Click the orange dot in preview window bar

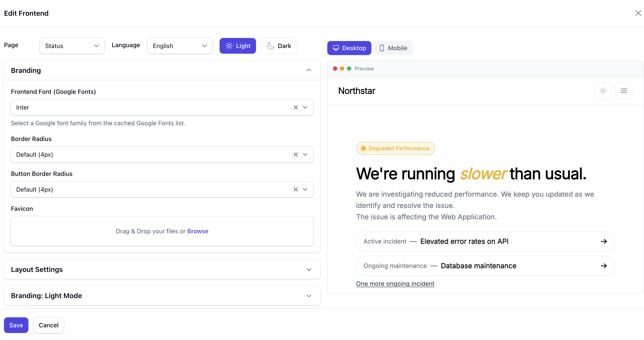click(x=342, y=69)
